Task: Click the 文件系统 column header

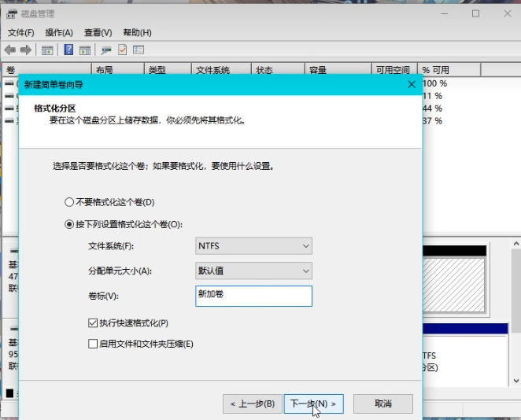Action: click(221, 70)
